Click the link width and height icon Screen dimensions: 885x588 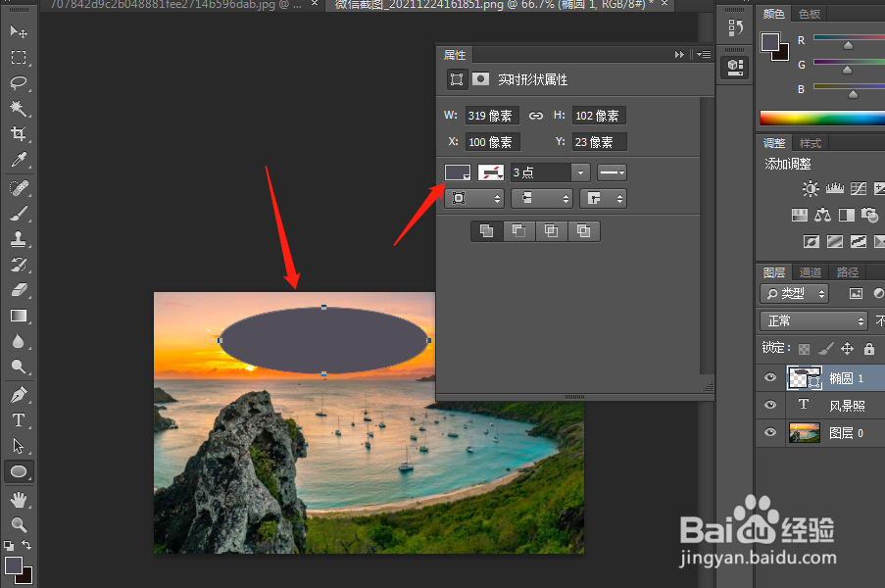tap(536, 116)
